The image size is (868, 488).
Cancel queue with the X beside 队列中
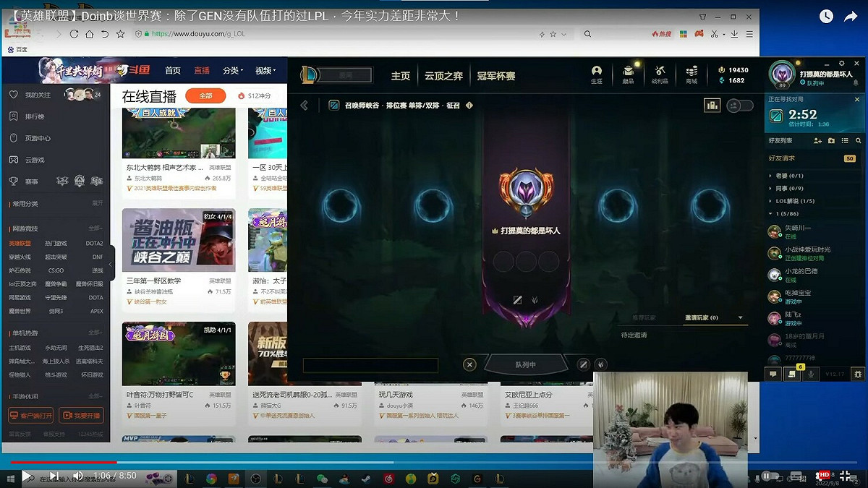point(469,364)
